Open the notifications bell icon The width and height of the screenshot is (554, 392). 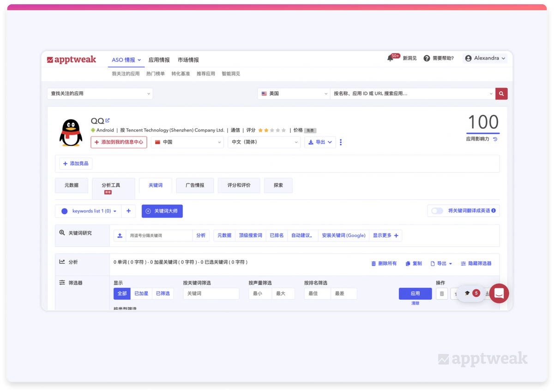pos(391,58)
